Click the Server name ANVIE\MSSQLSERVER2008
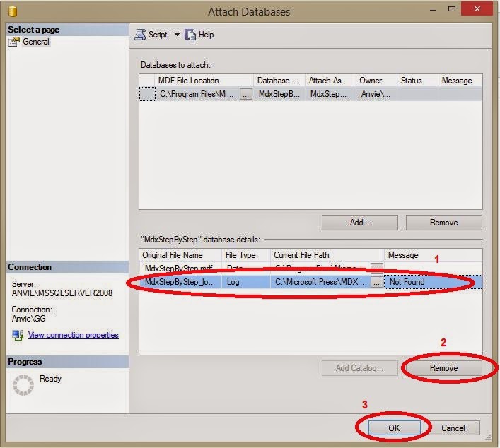Screen dimensions: 500x448 62,293
